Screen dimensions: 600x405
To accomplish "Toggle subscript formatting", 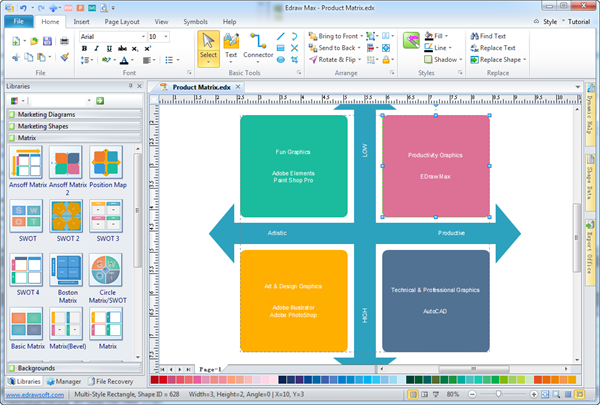I will pyautogui.click(x=135, y=49).
